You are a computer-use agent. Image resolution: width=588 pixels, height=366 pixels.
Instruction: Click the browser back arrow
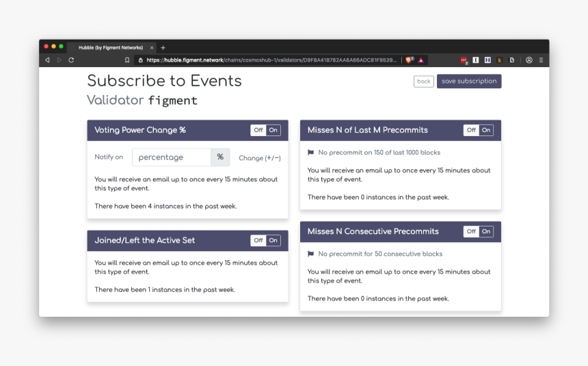47,60
